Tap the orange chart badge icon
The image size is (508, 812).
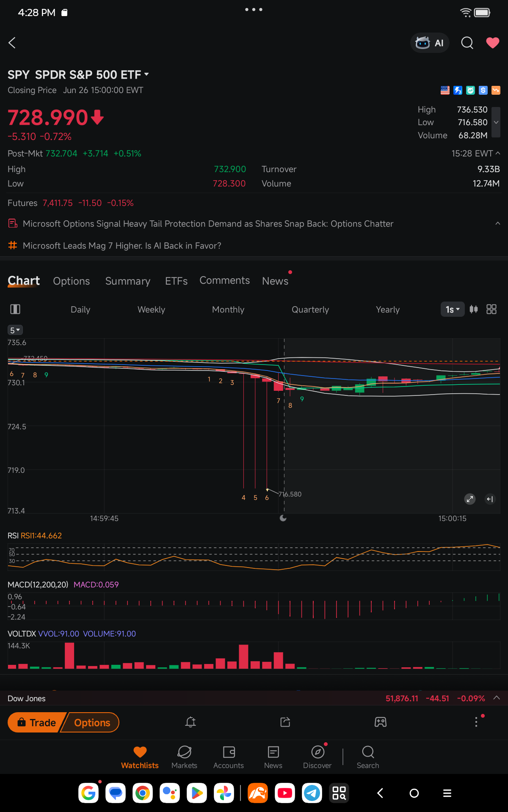(496, 90)
